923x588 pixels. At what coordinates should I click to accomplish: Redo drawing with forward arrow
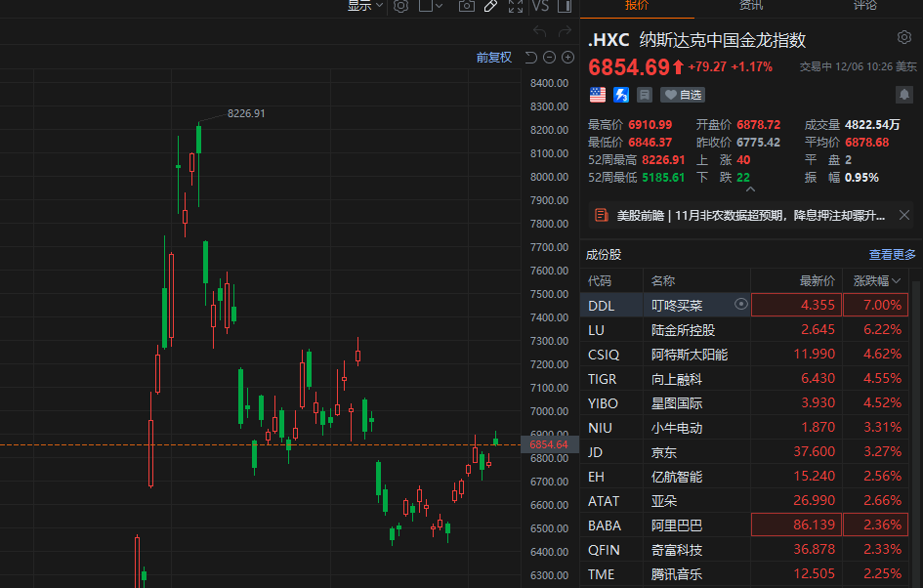(565, 31)
